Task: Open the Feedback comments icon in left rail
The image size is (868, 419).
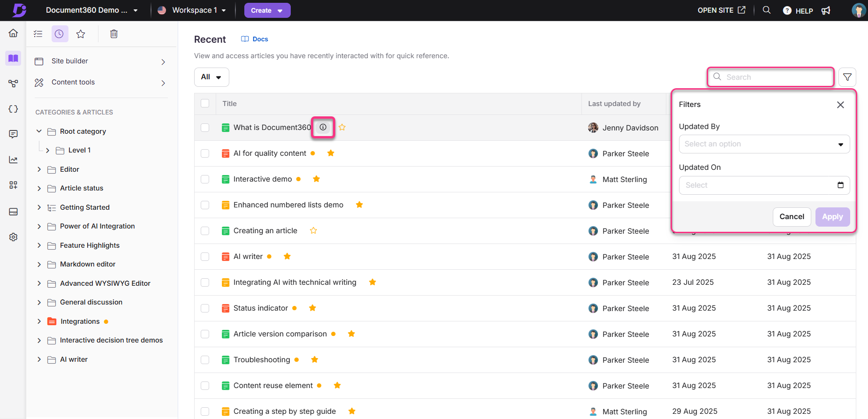Action: point(13,134)
